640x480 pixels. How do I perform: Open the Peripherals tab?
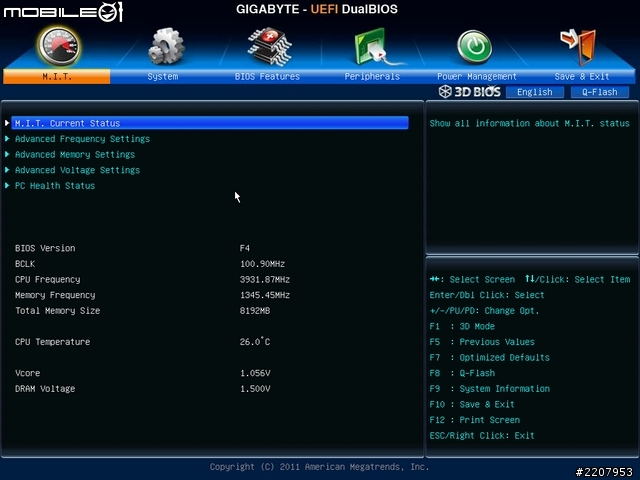point(372,76)
